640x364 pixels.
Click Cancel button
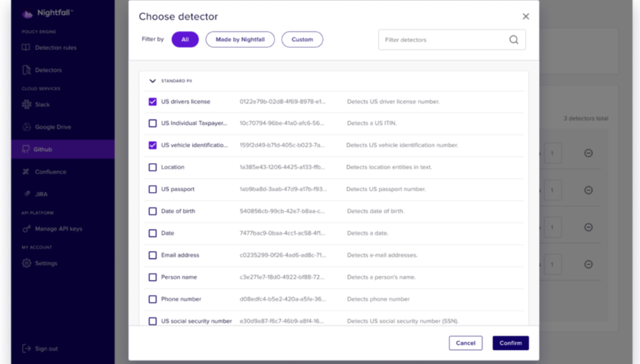466,343
